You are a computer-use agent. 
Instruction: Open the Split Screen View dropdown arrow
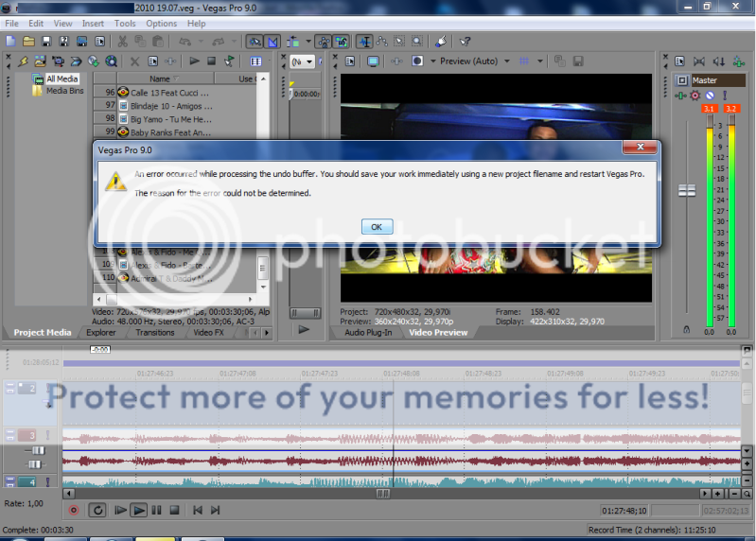click(433, 61)
